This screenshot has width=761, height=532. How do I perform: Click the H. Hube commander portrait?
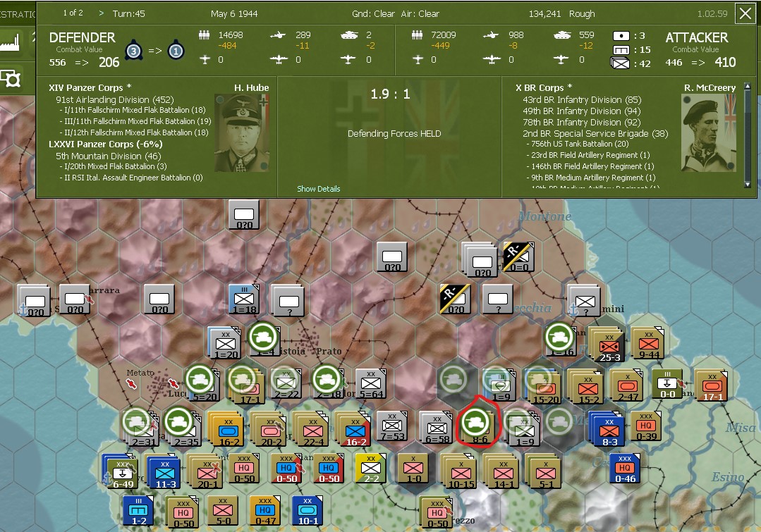coord(241,133)
